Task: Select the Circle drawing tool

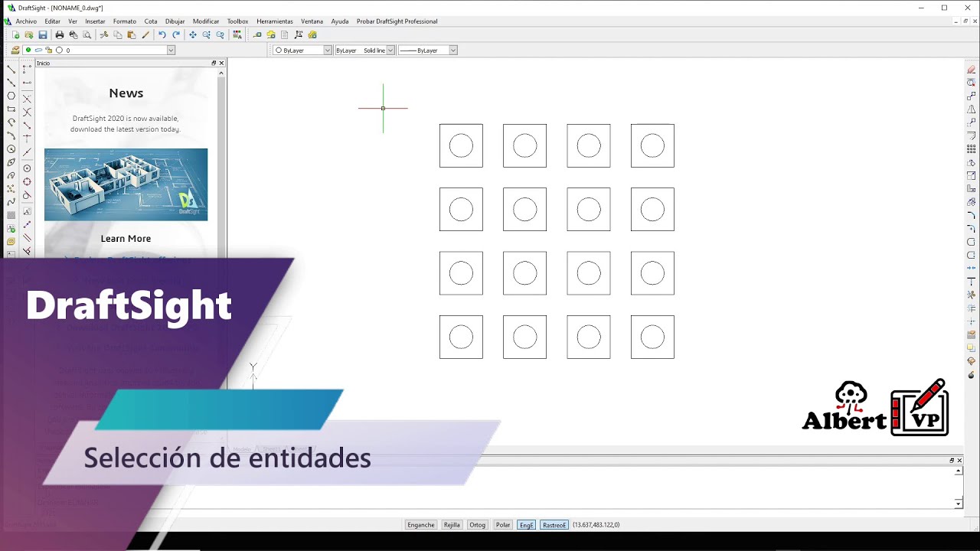Action: pyautogui.click(x=11, y=149)
